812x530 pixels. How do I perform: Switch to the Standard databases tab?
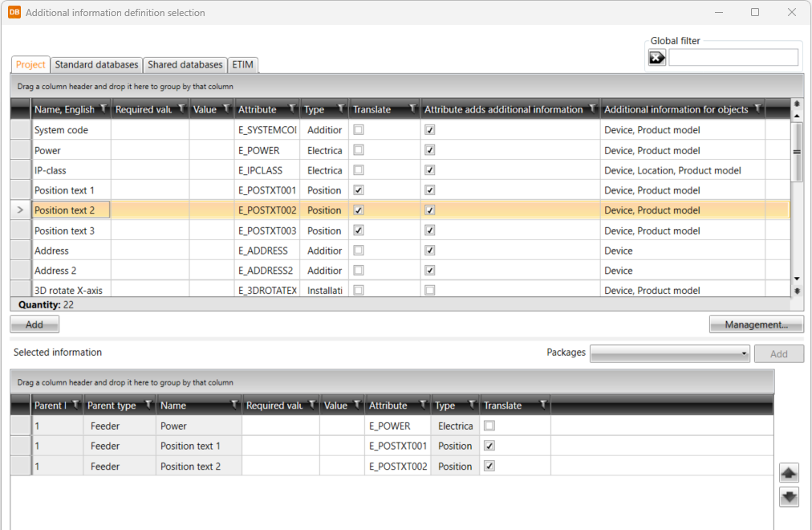point(96,65)
